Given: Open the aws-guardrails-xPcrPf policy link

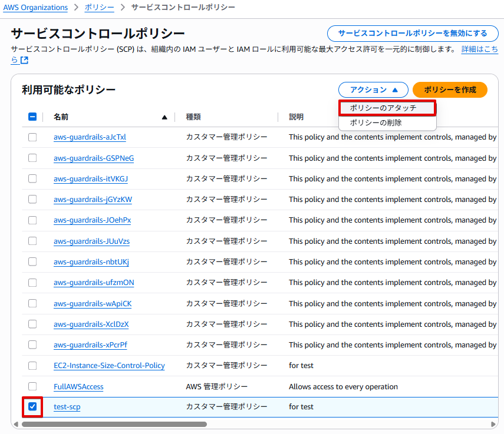Looking at the screenshot, I should pyautogui.click(x=90, y=344).
